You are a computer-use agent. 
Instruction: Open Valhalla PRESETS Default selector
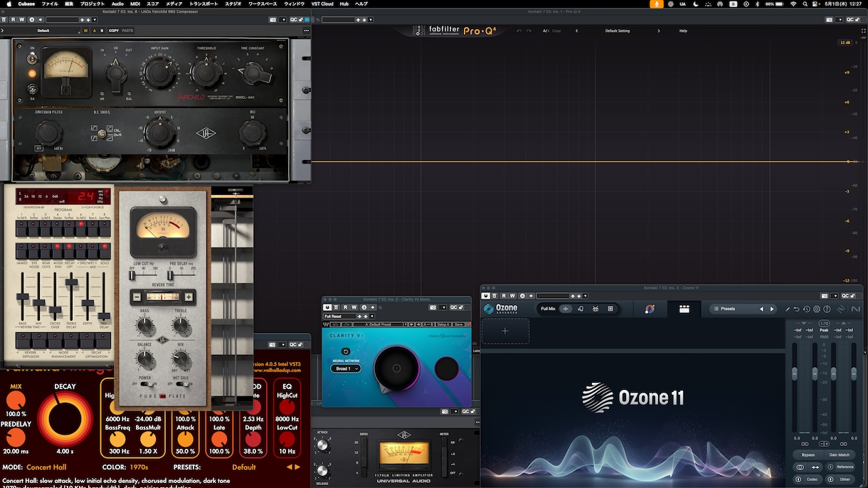tap(244, 467)
